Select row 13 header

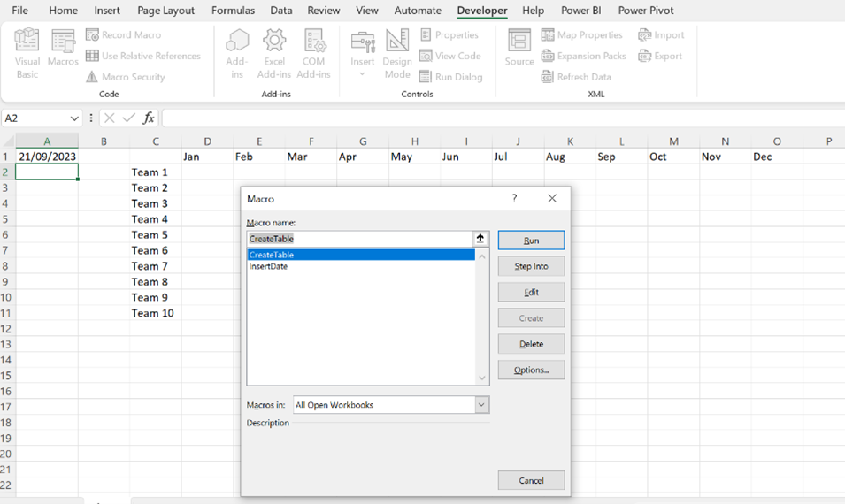point(6,344)
